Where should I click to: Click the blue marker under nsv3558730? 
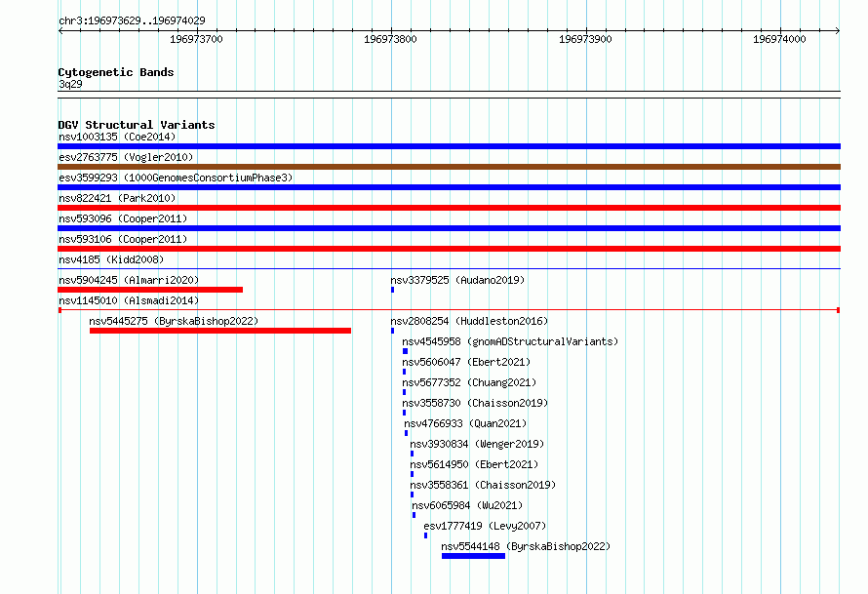(404, 413)
